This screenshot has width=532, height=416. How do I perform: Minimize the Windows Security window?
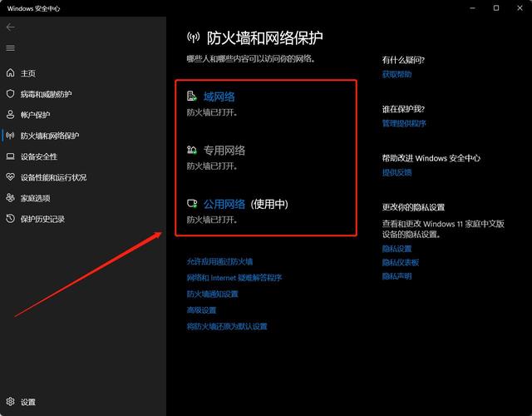click(x=472, y=7)
